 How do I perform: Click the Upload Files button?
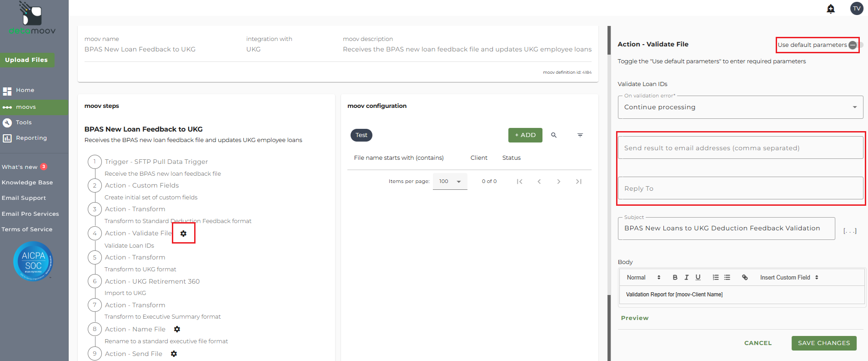[x=27, y=60]
